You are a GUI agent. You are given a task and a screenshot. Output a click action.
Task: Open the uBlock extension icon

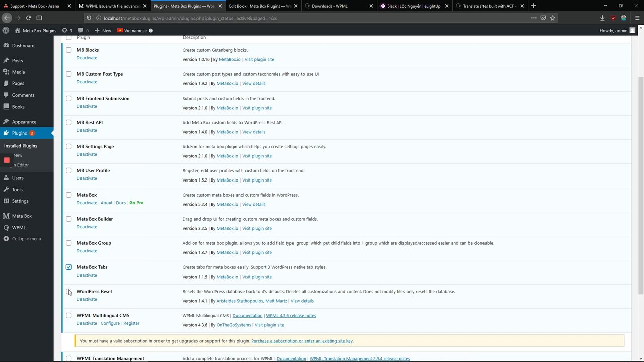613,18
